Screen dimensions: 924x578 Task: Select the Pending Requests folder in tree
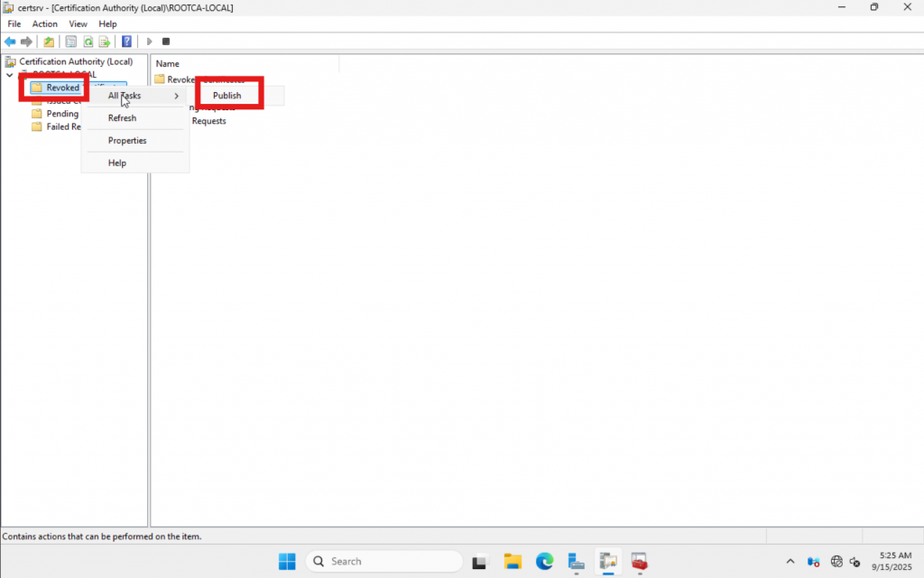61,114
